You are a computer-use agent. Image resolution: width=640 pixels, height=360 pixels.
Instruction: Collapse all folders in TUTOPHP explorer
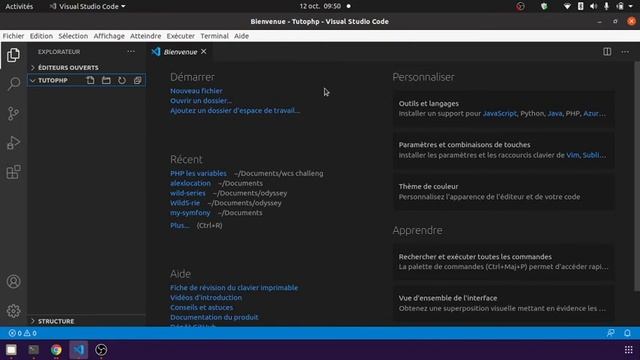click(x=138, y=80)
